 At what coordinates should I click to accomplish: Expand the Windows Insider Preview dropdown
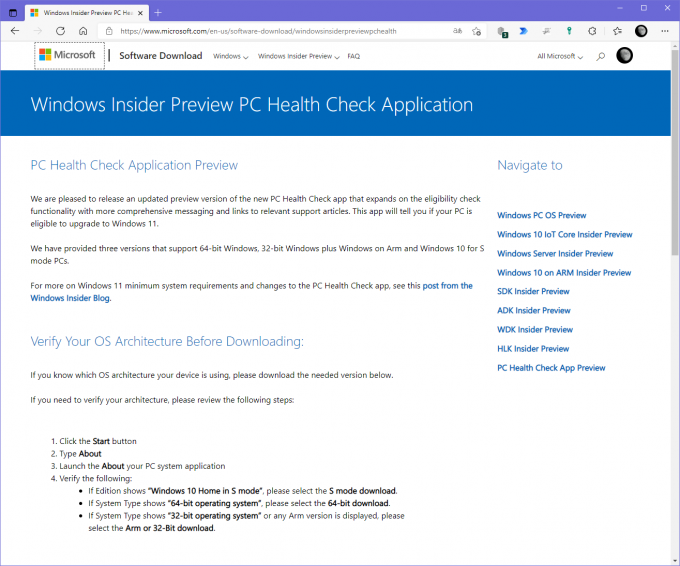[x=298, y=56]
